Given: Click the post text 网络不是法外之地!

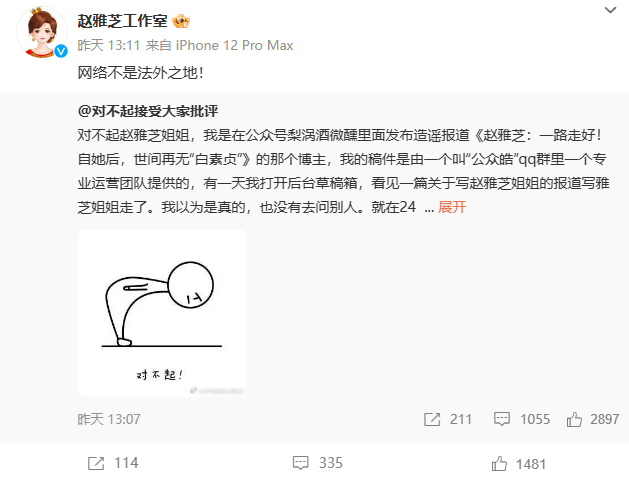Looking at the screenshot, I should (141, 73).
